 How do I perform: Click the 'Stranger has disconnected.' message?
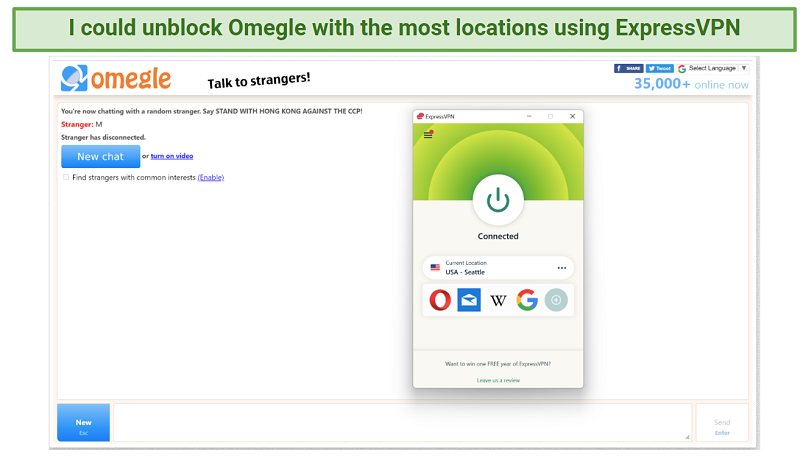[103, 137]
